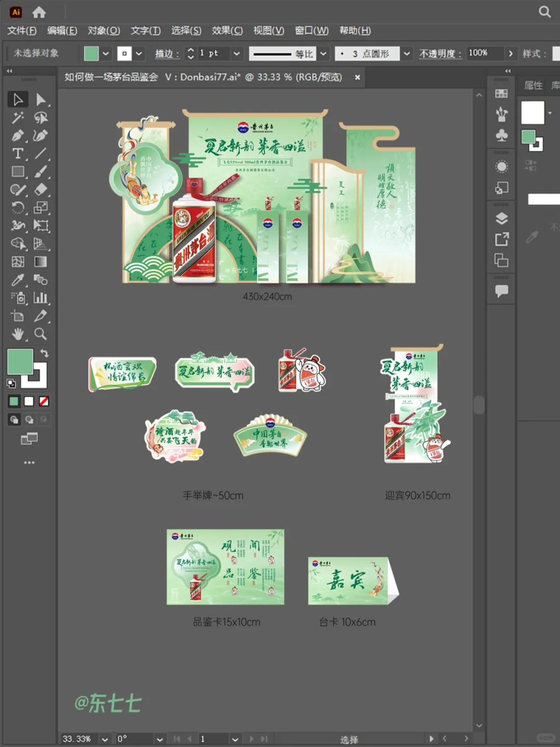Reset default fill and stroke
Screen dimensions: 560x747
pos(11,384)
